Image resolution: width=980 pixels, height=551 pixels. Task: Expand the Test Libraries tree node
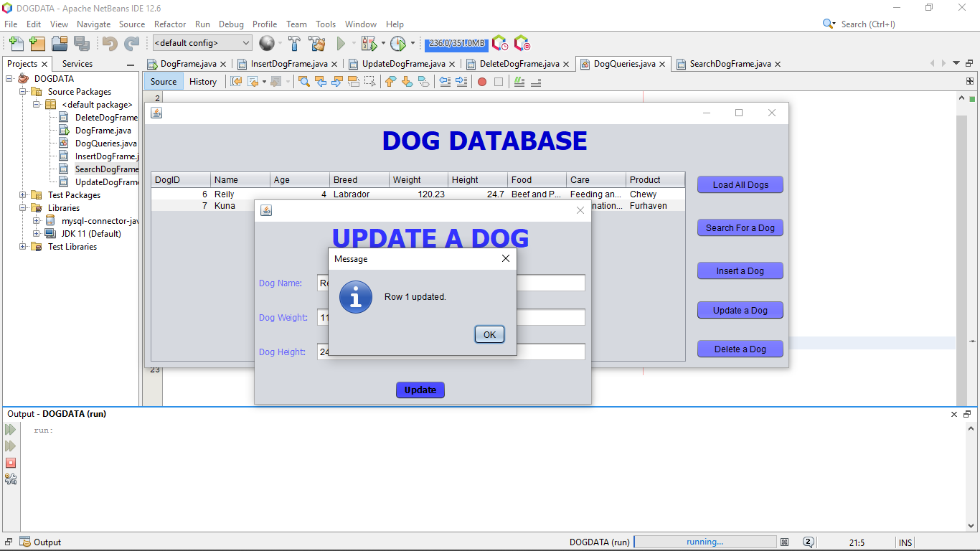point(22,247)
